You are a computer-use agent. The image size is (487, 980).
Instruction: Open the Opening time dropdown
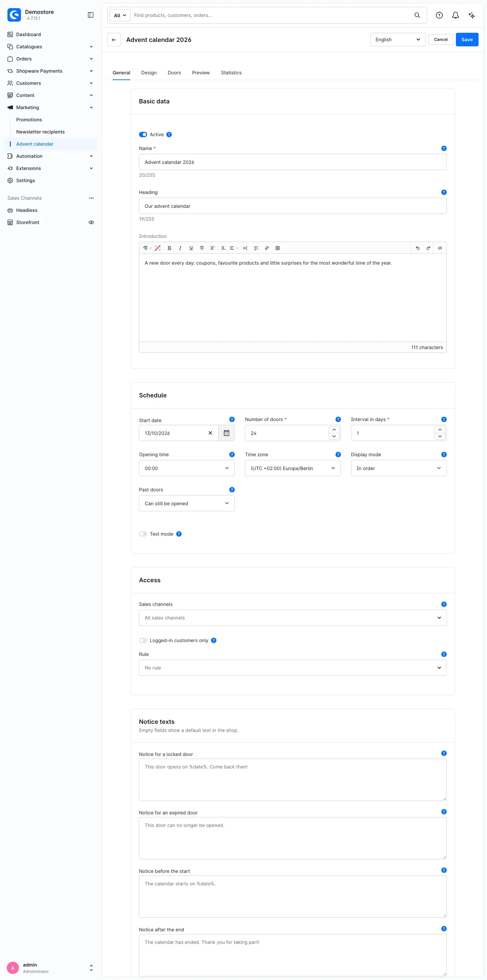(187, 468)
